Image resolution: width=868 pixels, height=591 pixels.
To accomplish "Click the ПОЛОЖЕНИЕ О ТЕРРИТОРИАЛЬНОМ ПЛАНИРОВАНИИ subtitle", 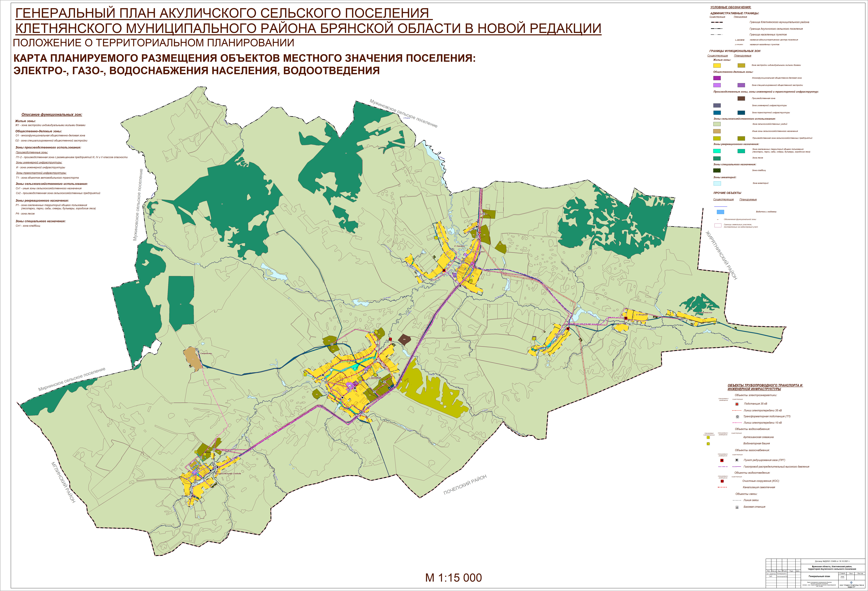I will pyautogui.click(x=154, y=43).
